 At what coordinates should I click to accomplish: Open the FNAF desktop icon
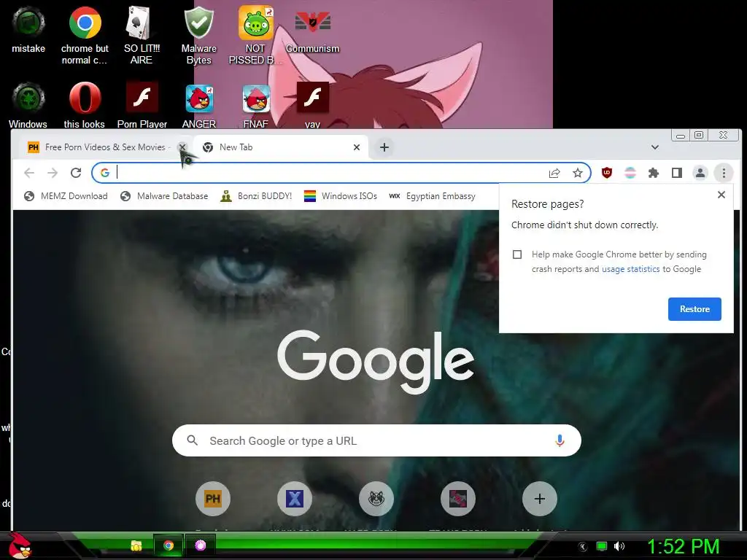pyautogui.click(x=256, y=105)
